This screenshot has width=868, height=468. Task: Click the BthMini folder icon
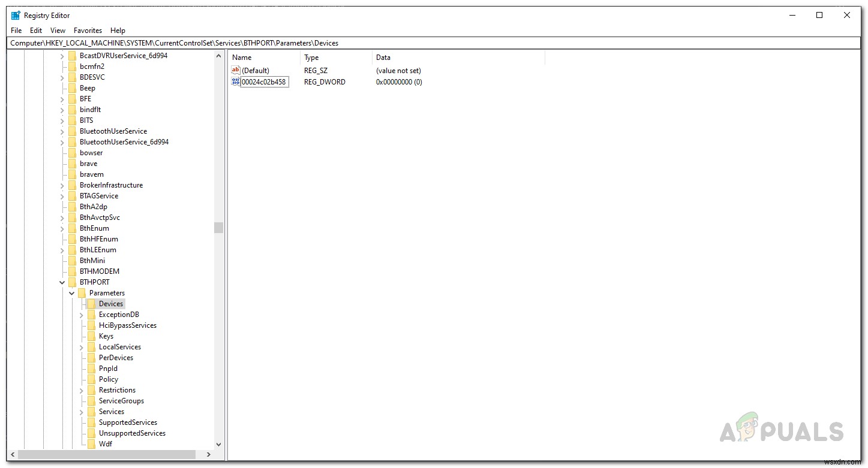(x=72, y=261)
